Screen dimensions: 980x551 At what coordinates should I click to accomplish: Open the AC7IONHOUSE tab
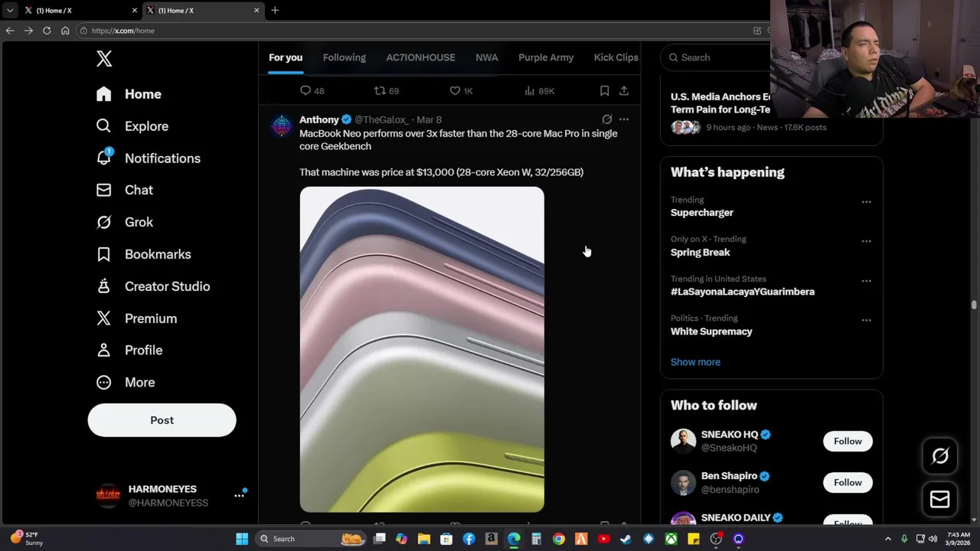pos(420,57)
